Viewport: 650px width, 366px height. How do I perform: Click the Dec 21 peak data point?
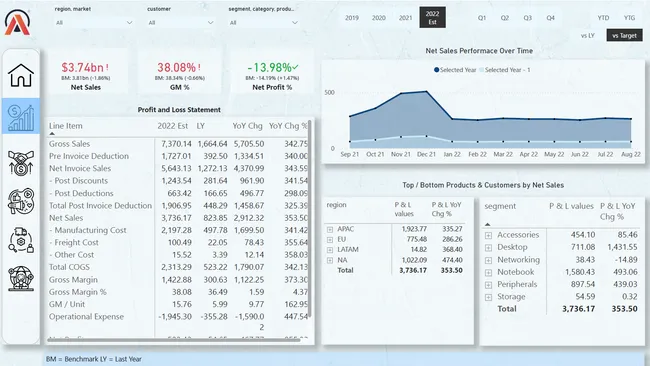coord(426,92)
